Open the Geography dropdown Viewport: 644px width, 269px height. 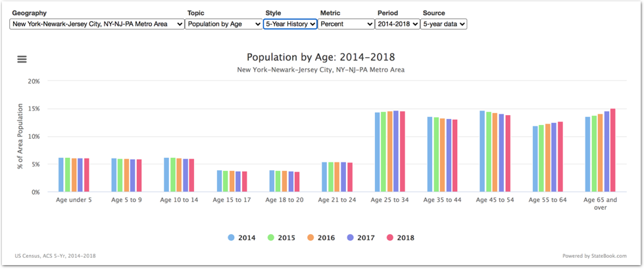[x=97, y=24]
